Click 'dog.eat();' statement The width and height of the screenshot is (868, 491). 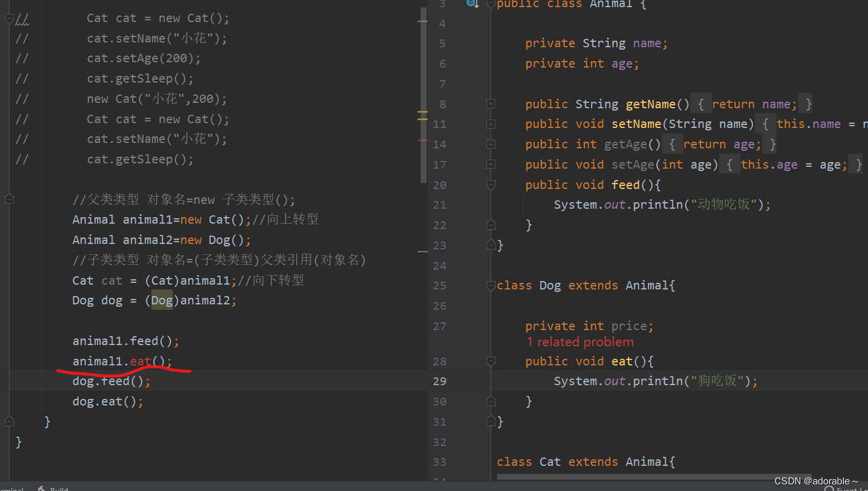[x=108, y=401]
